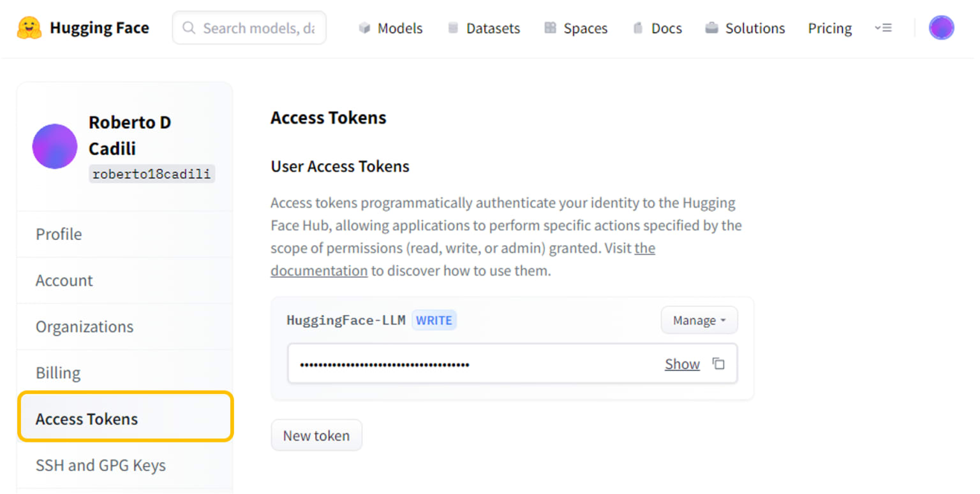Click the document icon beside Docs

637,28
